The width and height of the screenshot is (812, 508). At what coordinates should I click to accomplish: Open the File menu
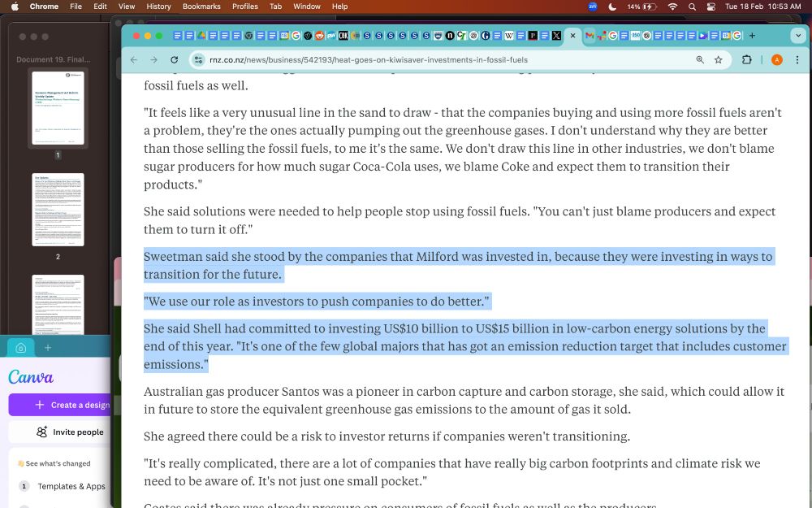click(76, 7)
